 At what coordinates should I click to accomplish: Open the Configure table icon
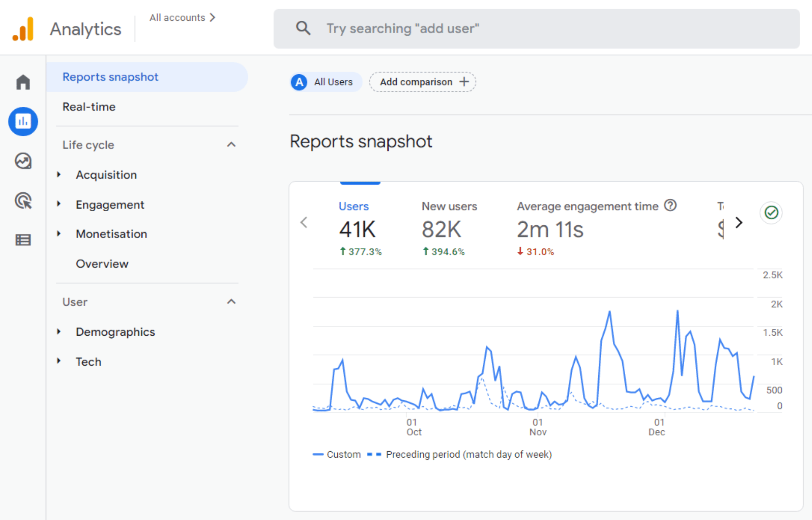[x=23, y=240]
